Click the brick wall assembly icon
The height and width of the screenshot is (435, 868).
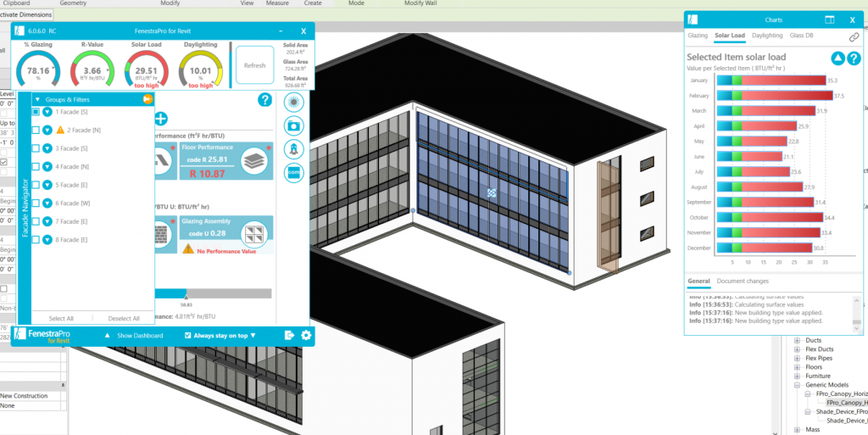(x=160, y=233)
